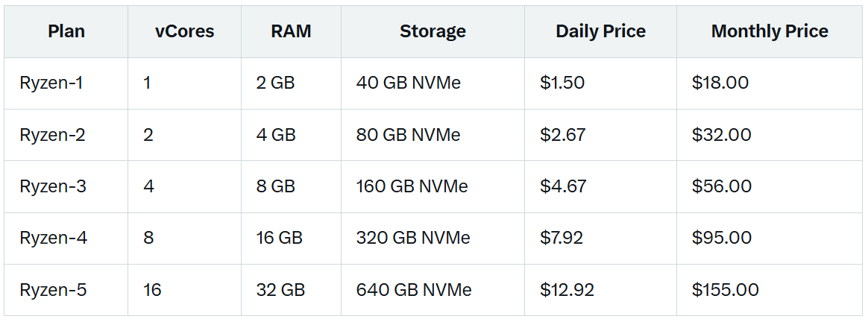The height and width of the screenshot is (322, 868).
Task: Select the Ryzen-3 plan name cell
Action: [x=66, y=187]
